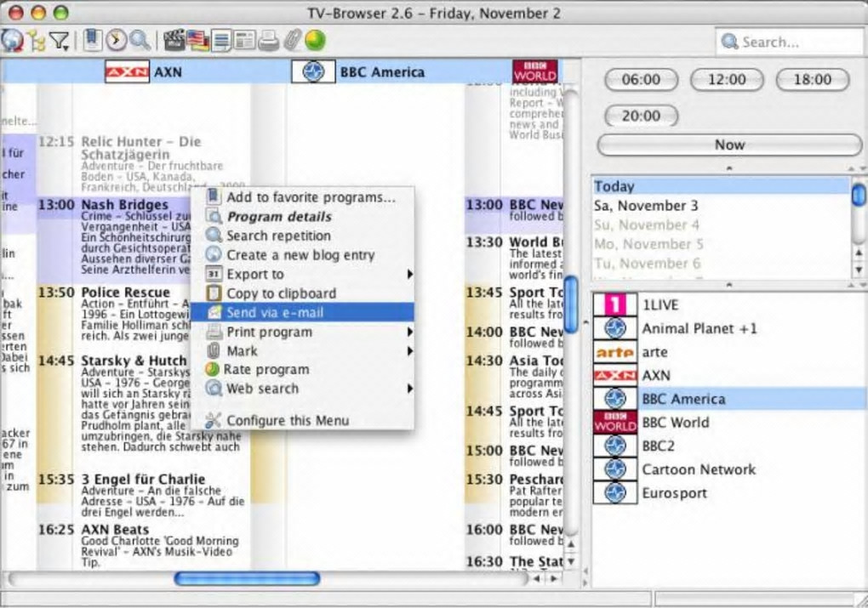Select Mo, November 5 in date list
Viewport: 868px width, 608px height.
coord(722,244)
